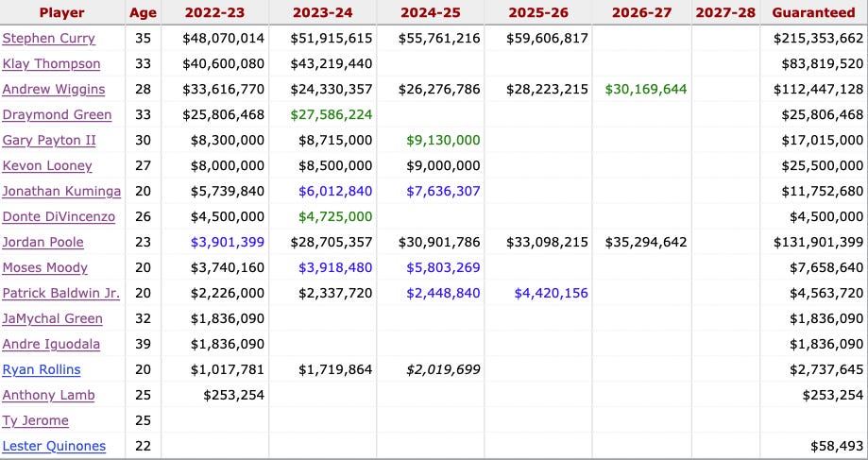868x460 pixels.
Task: Select Curry's guaranteed $215,353,662 value
Action: tap(818, 38)
